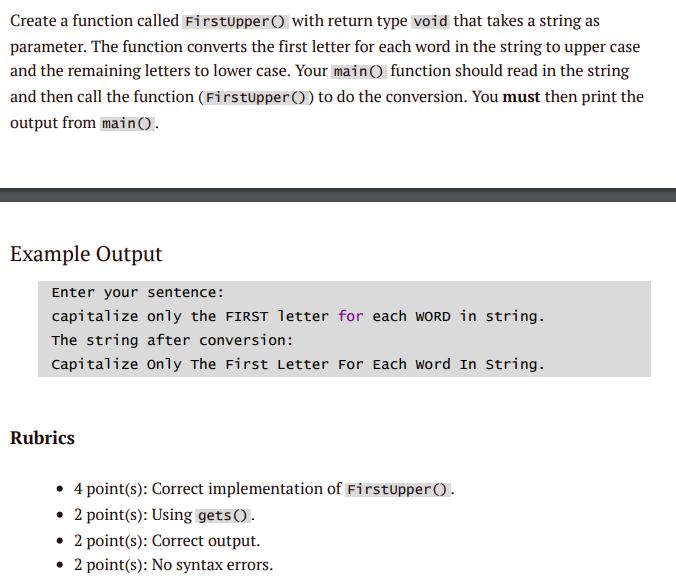676x588 pixels.
Task: Click the line 'Capitalize Only The First Letter'
Action: 298,364
